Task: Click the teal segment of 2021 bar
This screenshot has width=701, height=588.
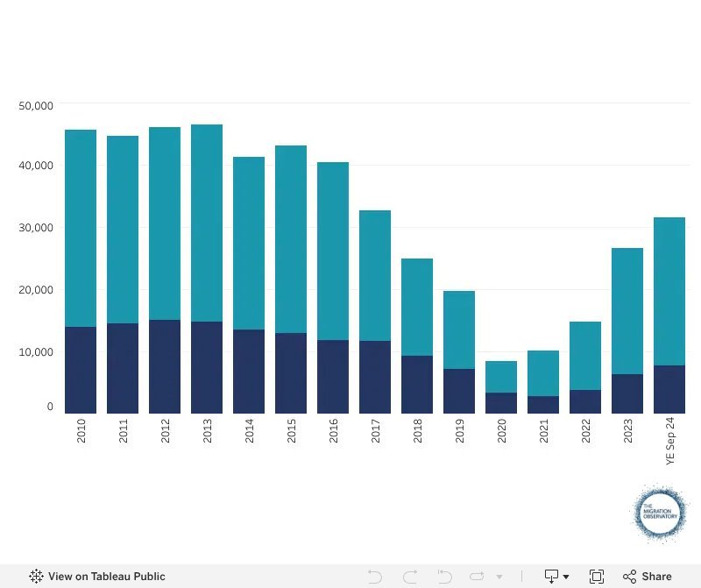Action: pos(543,373)
